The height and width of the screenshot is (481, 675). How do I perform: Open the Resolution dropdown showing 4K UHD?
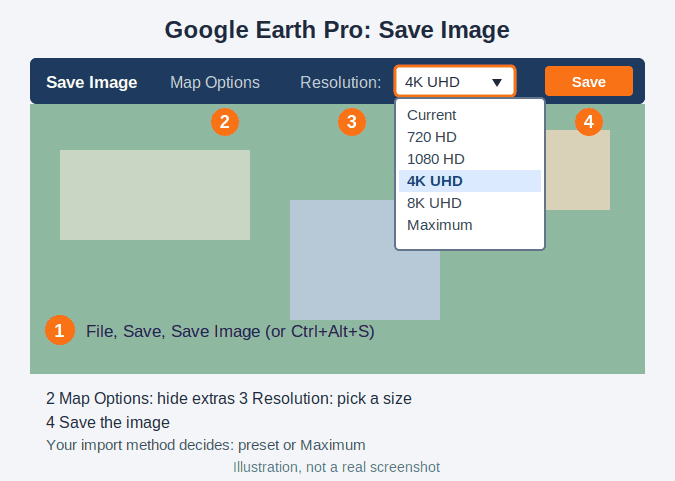(x=455, y=81)
